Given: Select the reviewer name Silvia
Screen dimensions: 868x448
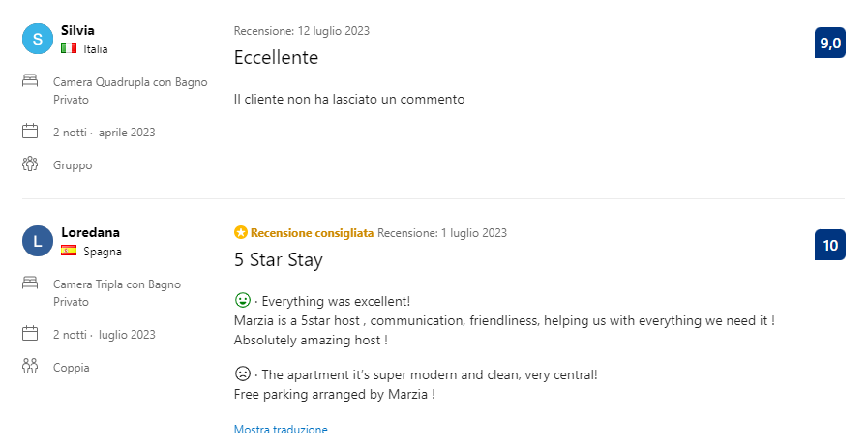Looking at the screenshot, I should tap(77, 30).
